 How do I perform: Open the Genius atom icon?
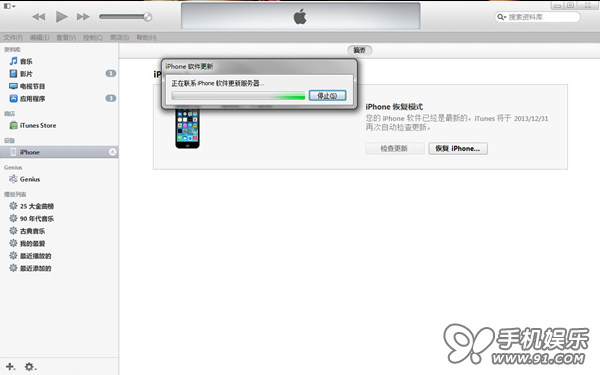13,179
